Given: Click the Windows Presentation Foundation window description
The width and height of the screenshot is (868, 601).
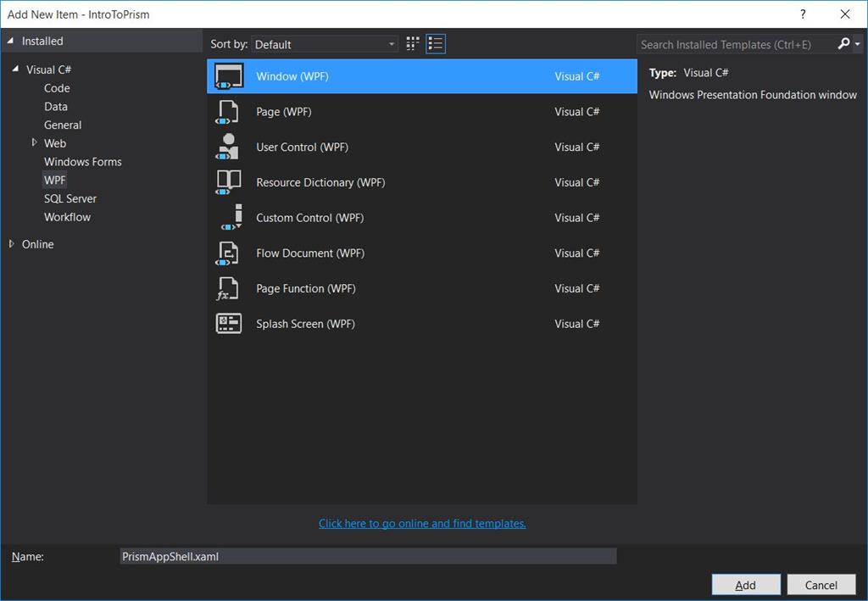Looking at the screenshot, I should coord(753,95).
